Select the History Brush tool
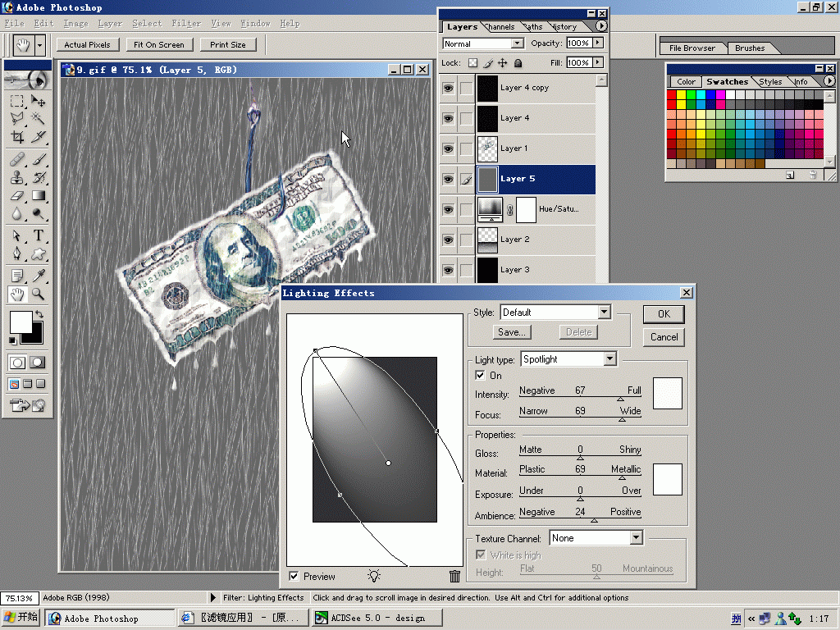Image resolution: width=840 pixels, height=630 pixels. pos(38,177)
